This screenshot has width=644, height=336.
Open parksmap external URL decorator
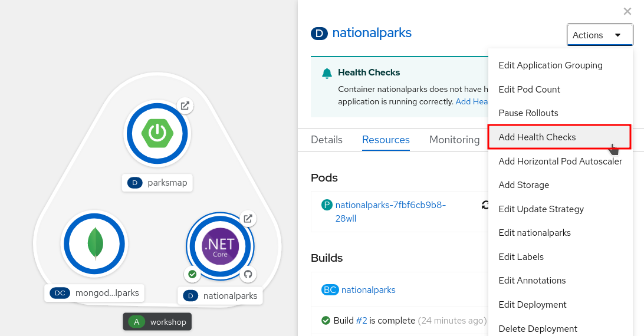(185, 106)
